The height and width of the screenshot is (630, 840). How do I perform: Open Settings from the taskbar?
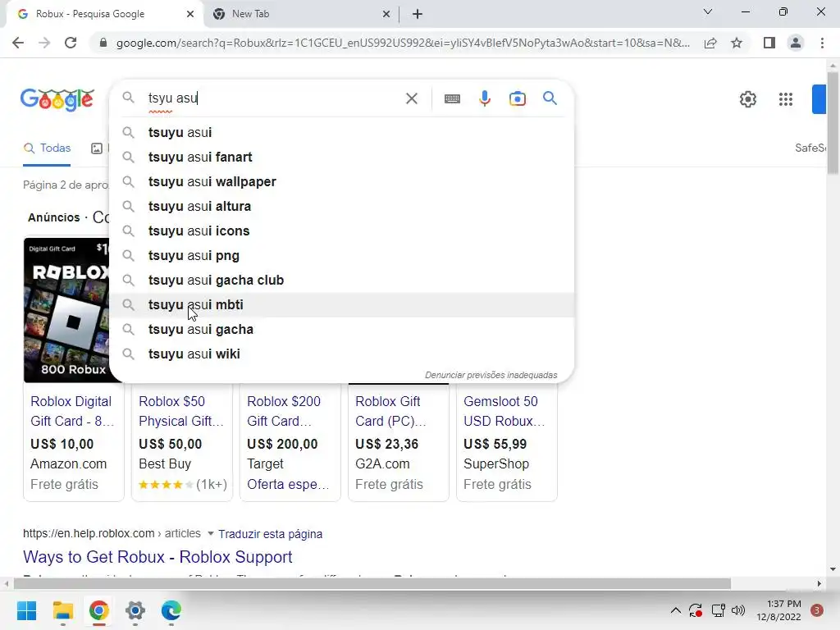coord(135,610)
